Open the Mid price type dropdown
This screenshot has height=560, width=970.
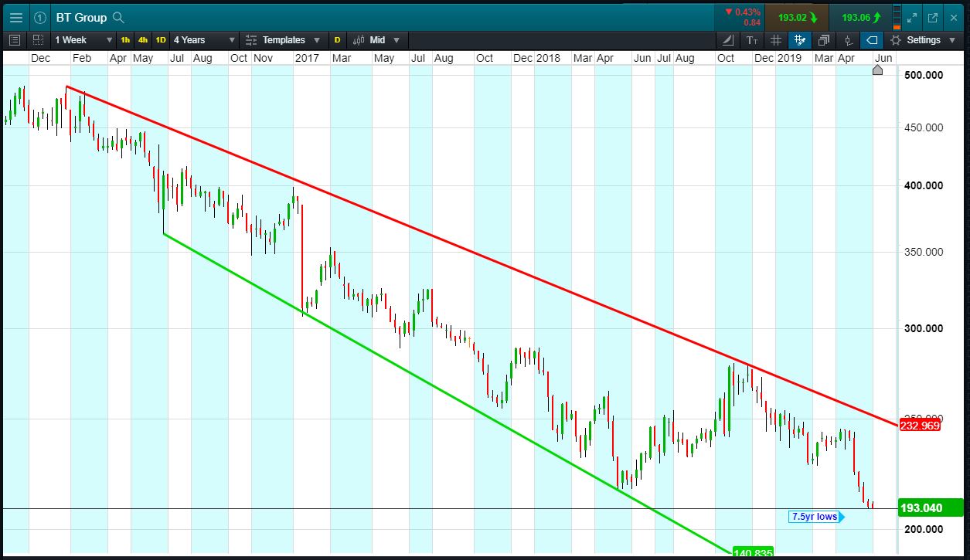click(x=377, y=39)
